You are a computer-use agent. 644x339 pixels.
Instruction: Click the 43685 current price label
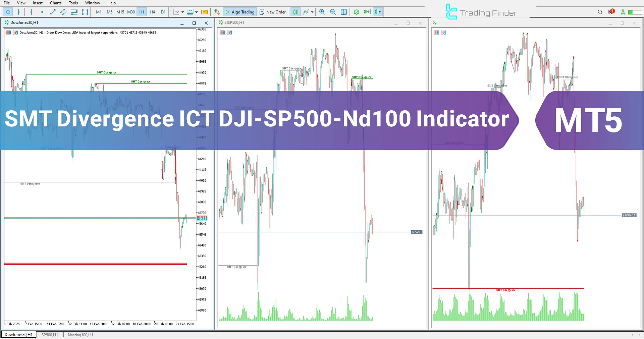(202, 218)
